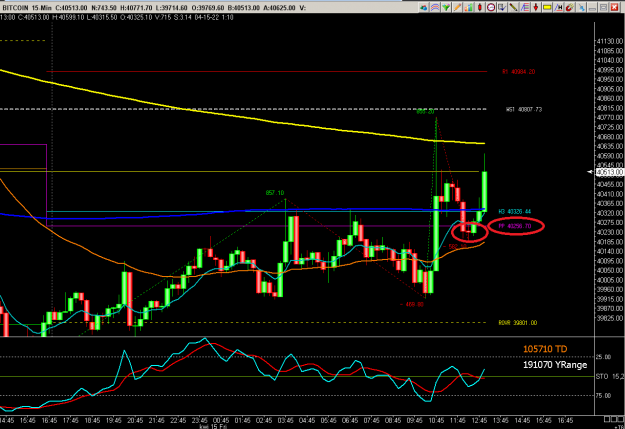
Task: Click the PP 40256.70 pivot label
Action: click(515, 226)
